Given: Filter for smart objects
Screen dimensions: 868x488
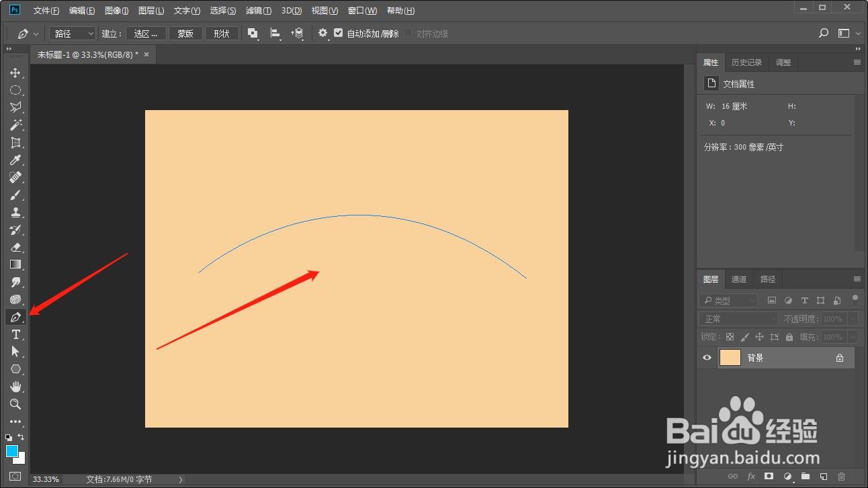Looking at the screenshot, I should pos(837,300).
